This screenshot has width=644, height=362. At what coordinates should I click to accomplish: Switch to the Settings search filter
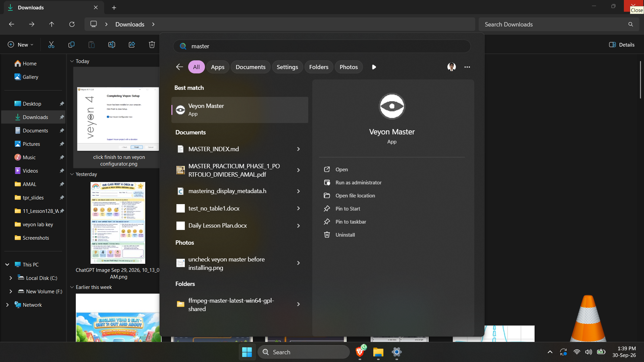(287, 67)
